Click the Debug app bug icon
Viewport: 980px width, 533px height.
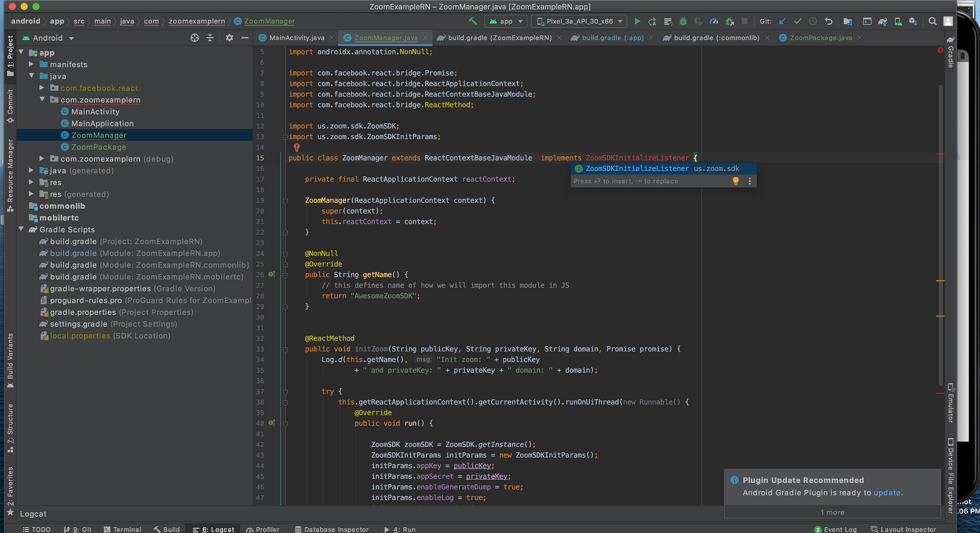[683, 21]
